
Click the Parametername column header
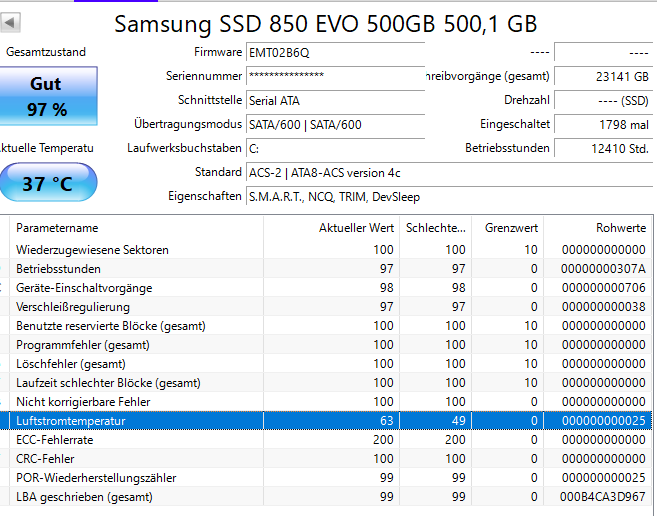[137, 228]
